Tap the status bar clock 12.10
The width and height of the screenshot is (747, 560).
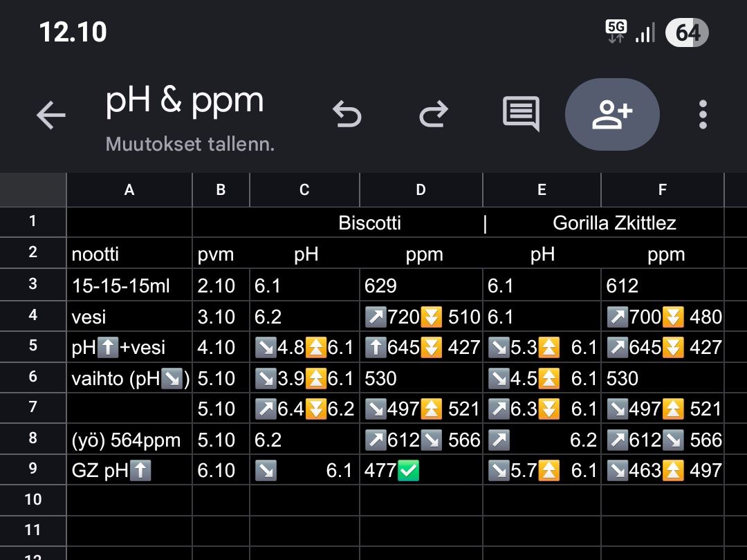pos(73,32)
